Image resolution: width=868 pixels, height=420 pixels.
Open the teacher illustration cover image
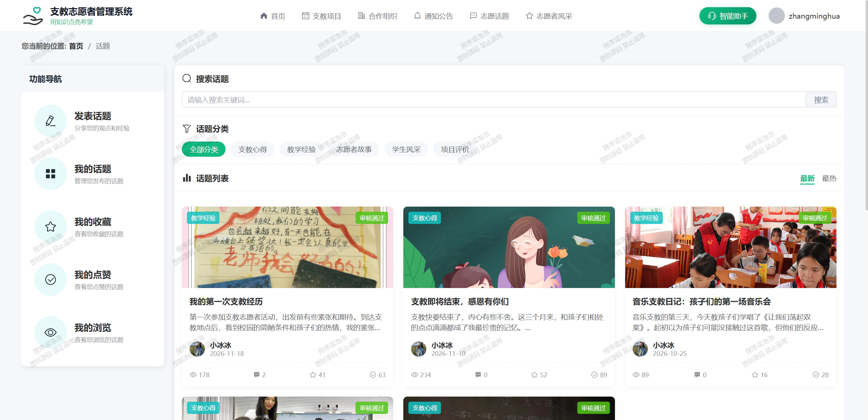coord(509,247)
